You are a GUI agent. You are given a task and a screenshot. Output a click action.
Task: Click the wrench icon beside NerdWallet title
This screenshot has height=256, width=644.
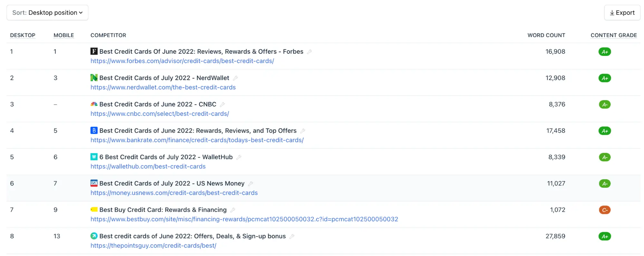235,78
